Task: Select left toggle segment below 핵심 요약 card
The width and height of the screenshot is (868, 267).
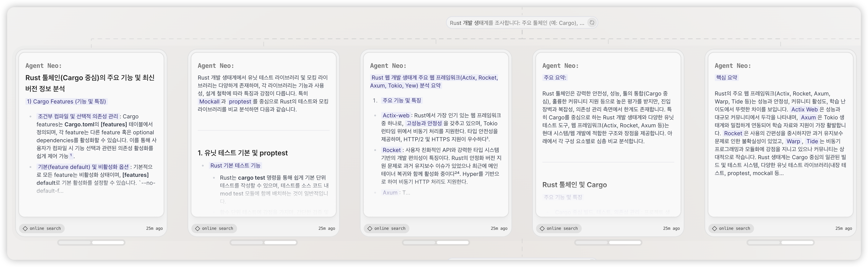Action: coord(764,242)
